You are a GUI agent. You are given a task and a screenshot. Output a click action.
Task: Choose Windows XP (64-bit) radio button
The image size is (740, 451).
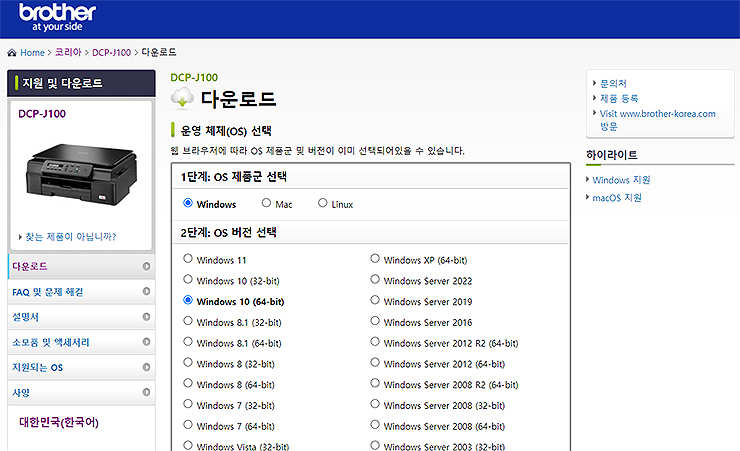375,259
